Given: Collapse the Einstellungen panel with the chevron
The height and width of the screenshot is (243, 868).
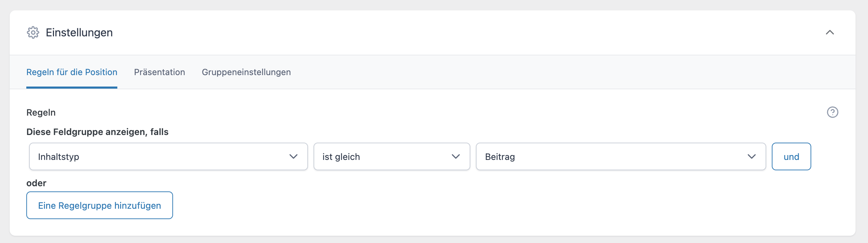Looking at the screenshot, I should coord(830,33).
